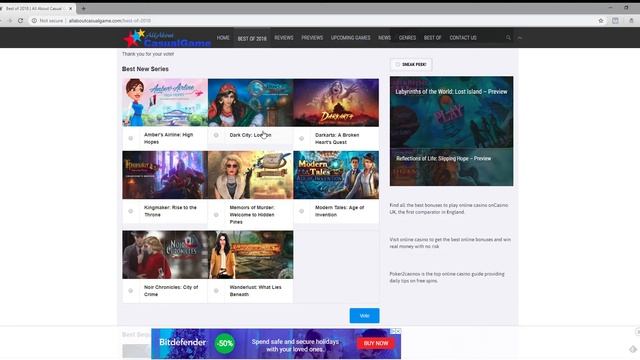The width and height of the screenshot is (640, 360).
Task: Click the Bitdefender BUY NOW button
Action: point(376,343)
